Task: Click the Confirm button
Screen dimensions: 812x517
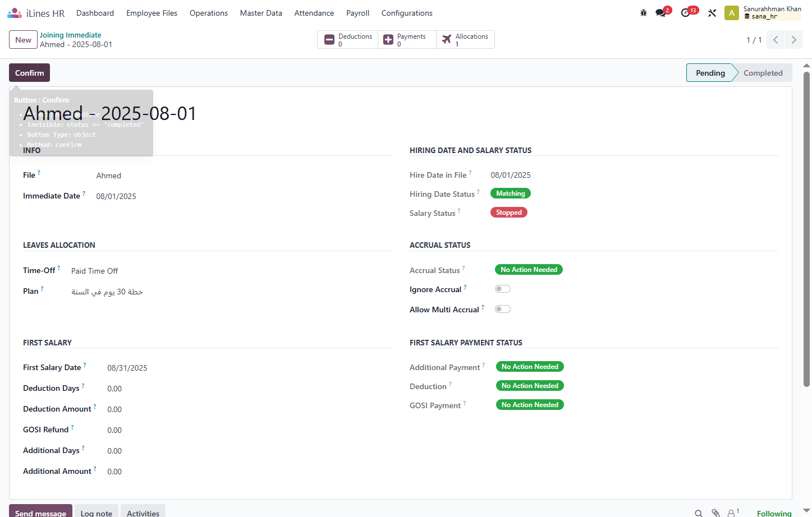Action: [29, 73]
